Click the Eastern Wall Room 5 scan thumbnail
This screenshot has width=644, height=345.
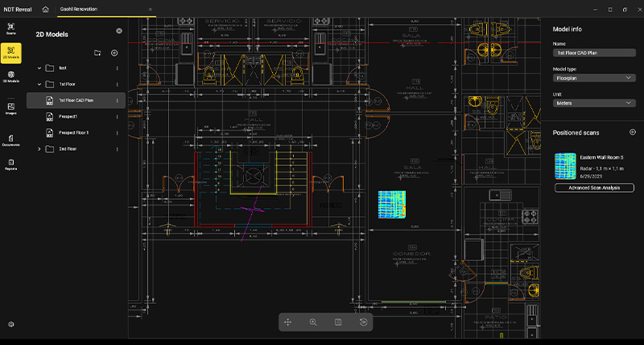click(x=565, y=166)
